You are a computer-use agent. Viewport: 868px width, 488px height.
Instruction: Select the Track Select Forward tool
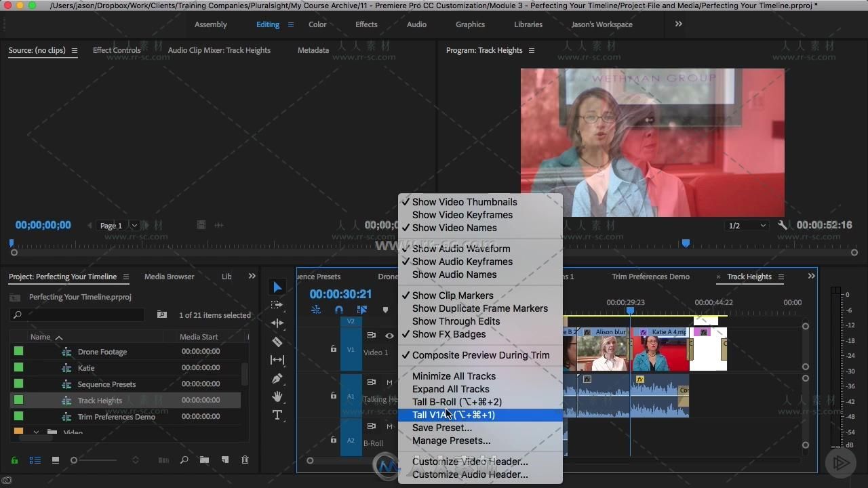point(277,305)
